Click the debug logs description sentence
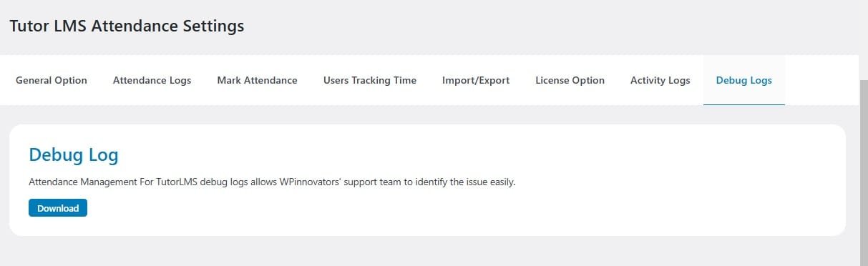 (272, 182)
